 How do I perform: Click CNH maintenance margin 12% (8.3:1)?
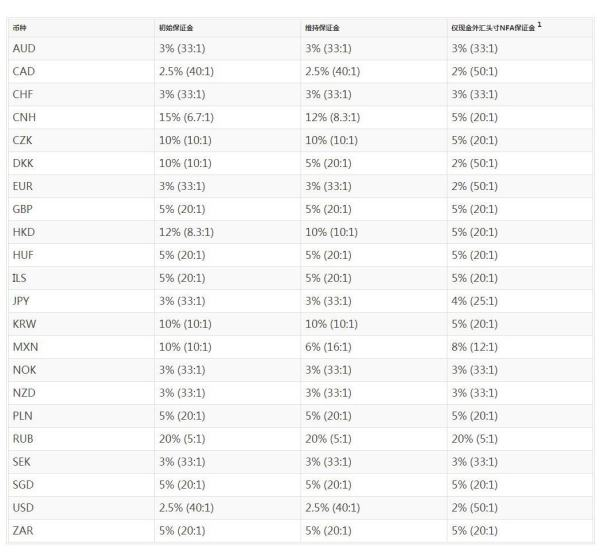tap(332, 117)
